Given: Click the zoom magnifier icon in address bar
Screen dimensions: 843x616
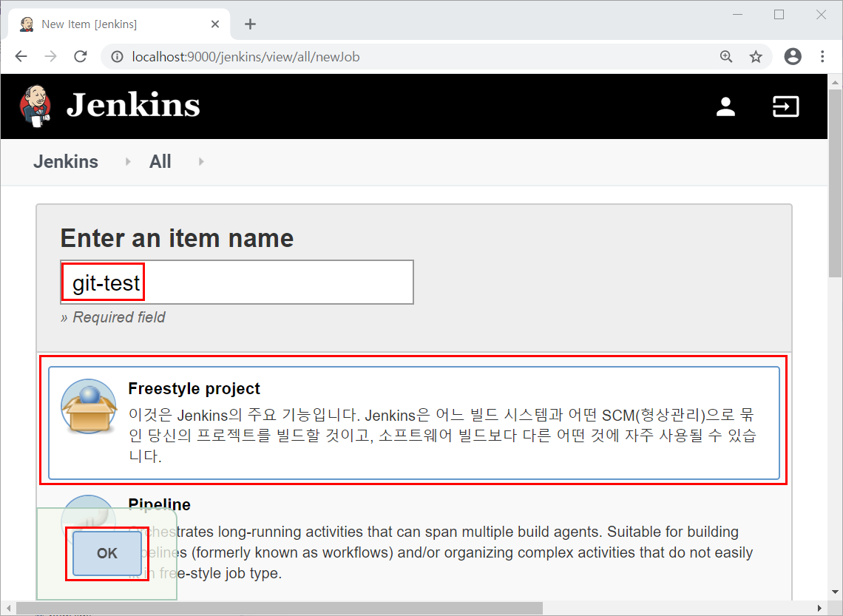Looking at the screenshot, I should click(x=726, y=56).
